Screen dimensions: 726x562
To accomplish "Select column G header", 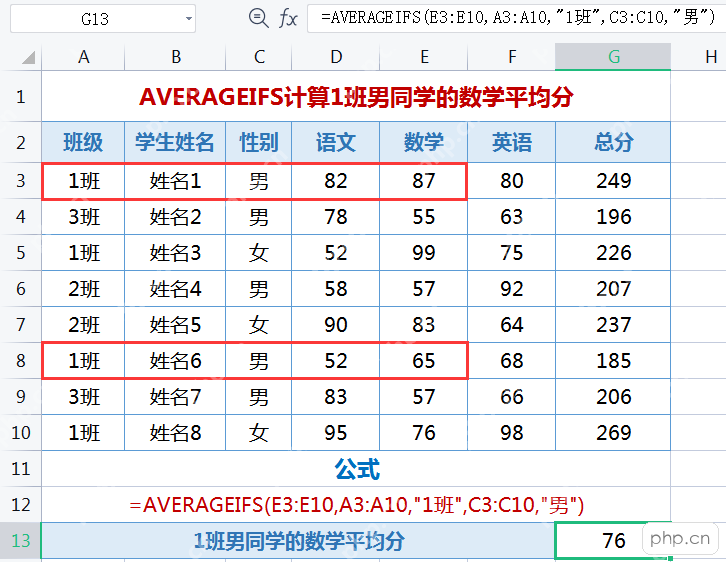I will 613,57.
